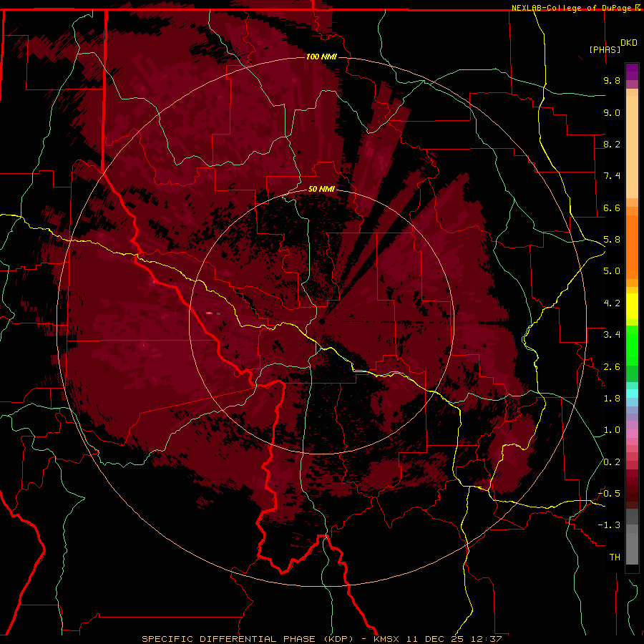Click the cyan segment of the color bar
Image resolution: width=644 pixels, height=644 pixels.
(632, 394)
